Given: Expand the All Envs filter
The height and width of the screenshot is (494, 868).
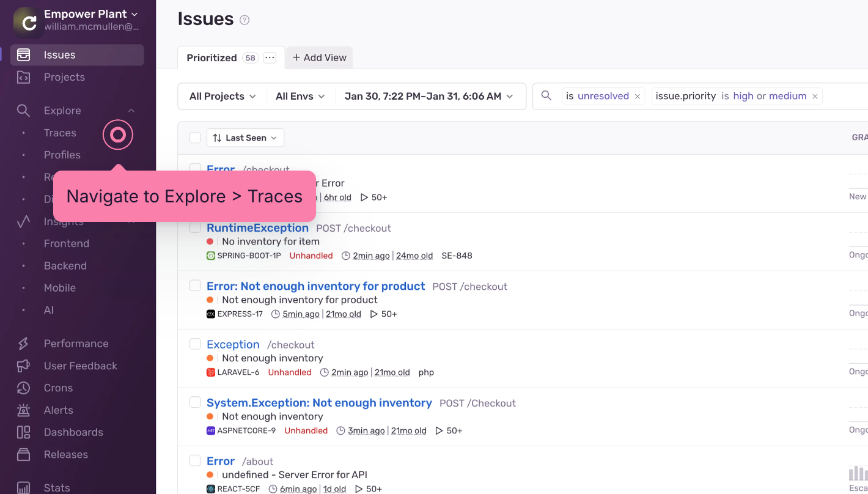Looking at the screenshot, I should [300, 96].
